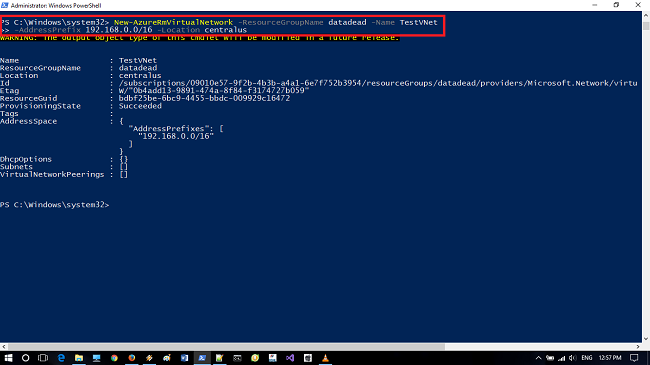Open Cortana search circle
Image resolution: width=650 pixels, height=365 pixels.
[x=25, y=358]
